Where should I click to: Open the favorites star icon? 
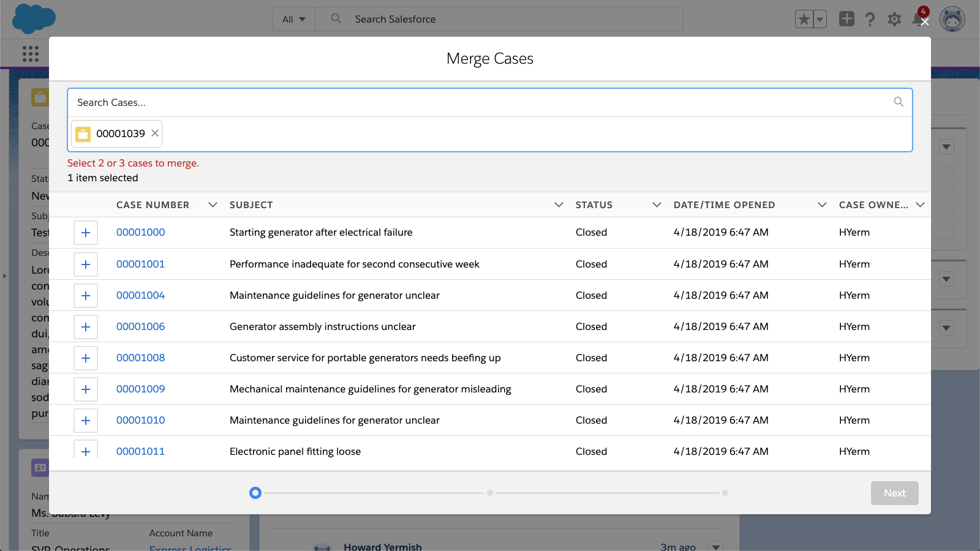tap(804, 19)
